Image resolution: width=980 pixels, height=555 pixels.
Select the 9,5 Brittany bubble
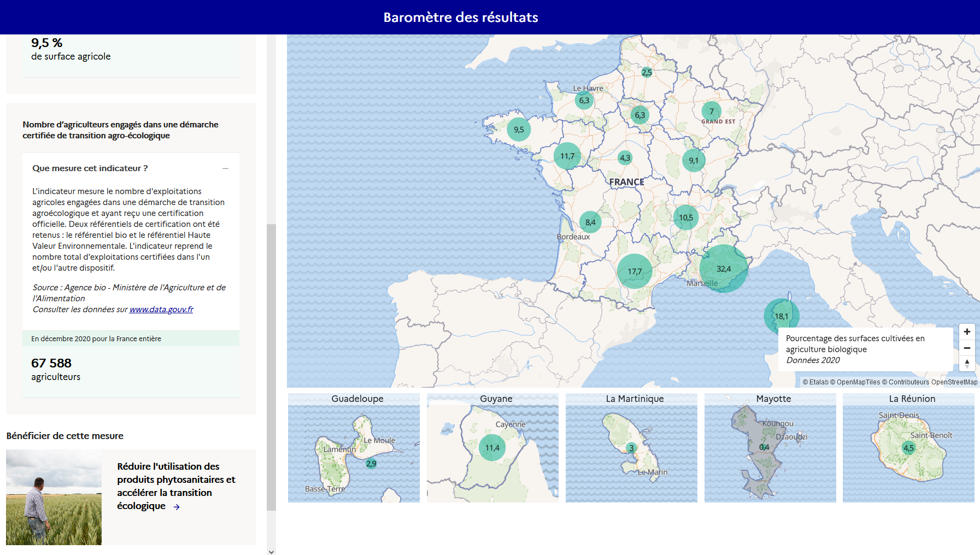tap(519, 130)
